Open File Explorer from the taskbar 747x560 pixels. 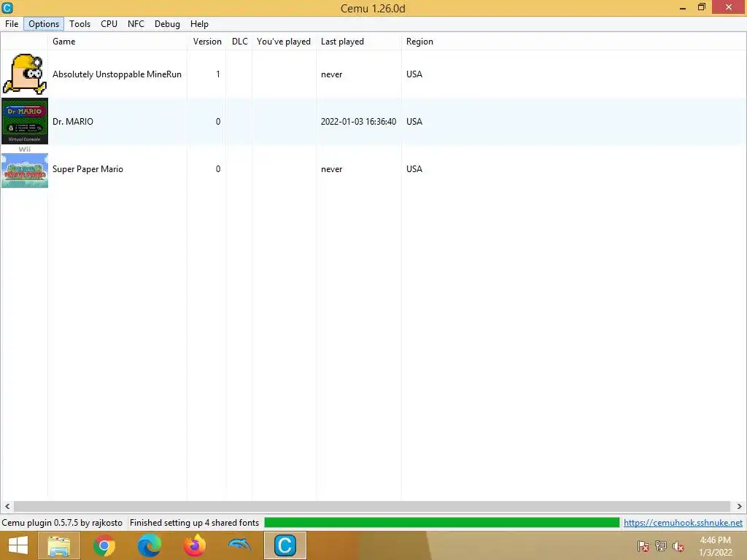59,545
